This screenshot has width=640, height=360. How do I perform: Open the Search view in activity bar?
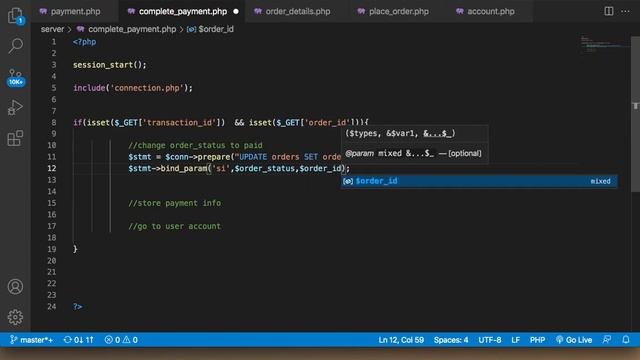click(x=16, y=46)
